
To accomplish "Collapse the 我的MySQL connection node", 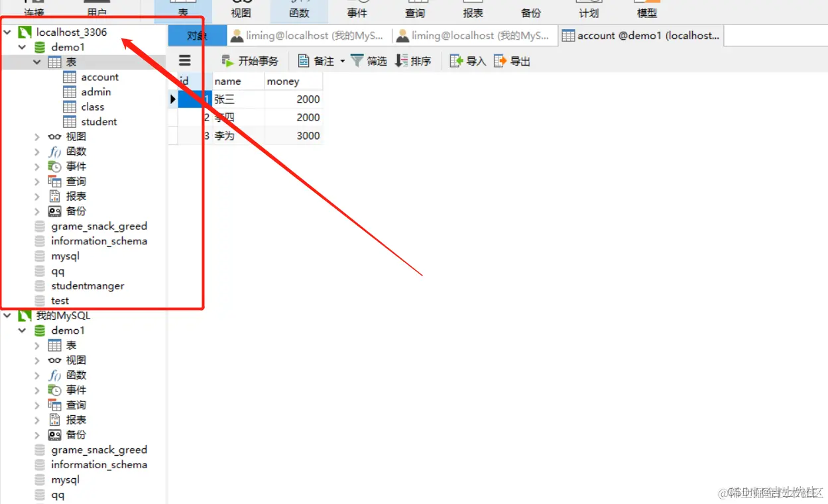I will 7,316.
